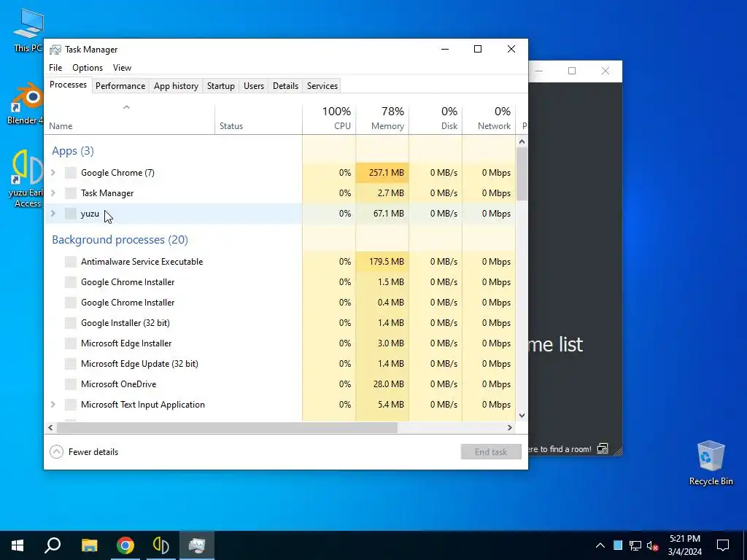Open the Options menu

click(x=88, y=68)
